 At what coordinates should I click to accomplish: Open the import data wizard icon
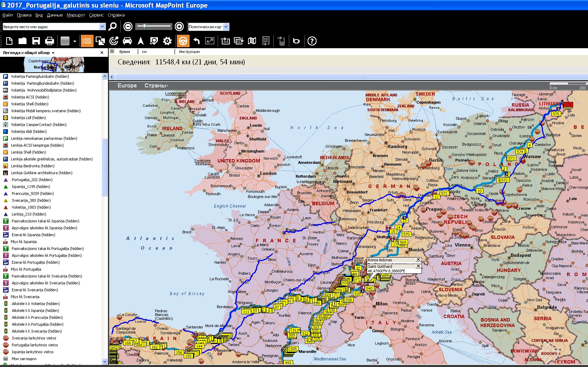(x=225, y=41)
